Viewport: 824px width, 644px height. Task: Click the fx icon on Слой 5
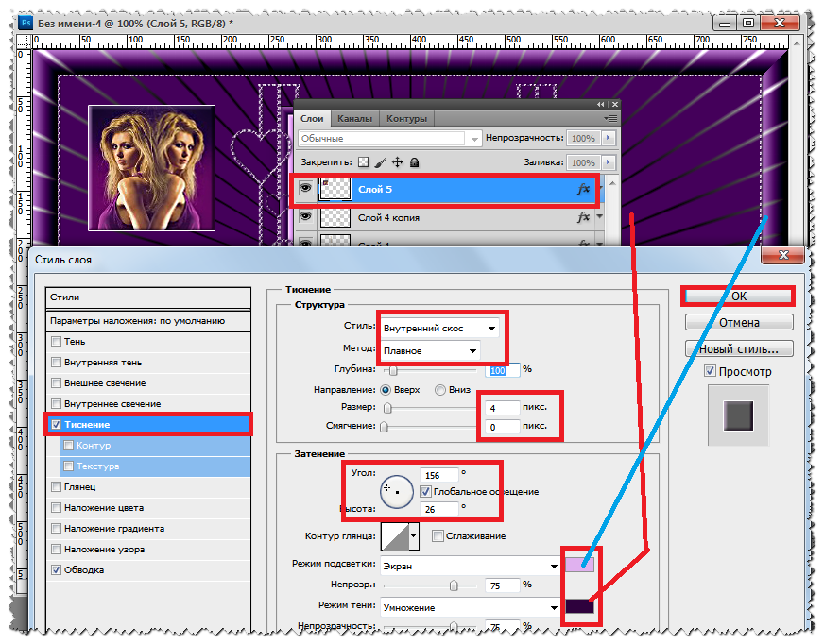coord(583,189)
